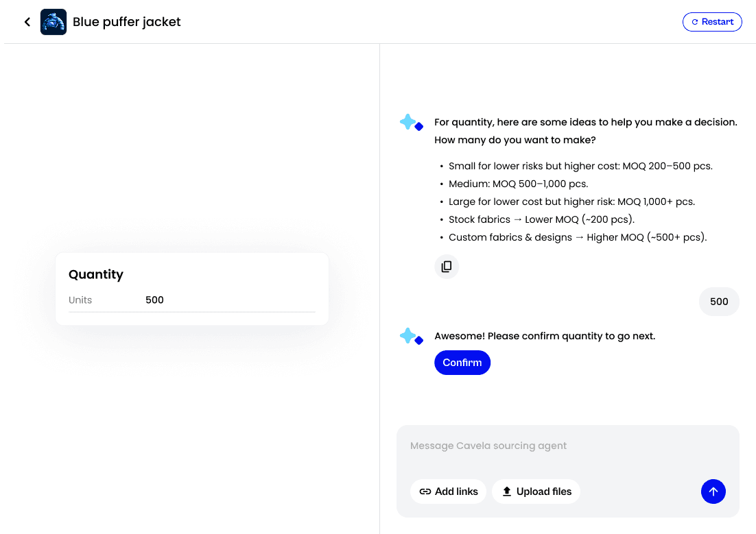Click the sparkle avatar beside the "Awesome!" message

(x=411, y=337)
